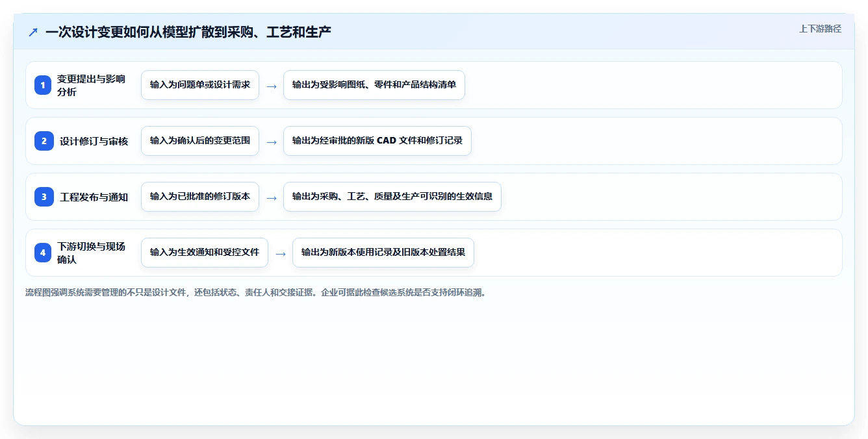Click the 输出为新版本使用记录及旧版本处置结果 box
This screenshot has height=439, width=868.
[383, 253]
